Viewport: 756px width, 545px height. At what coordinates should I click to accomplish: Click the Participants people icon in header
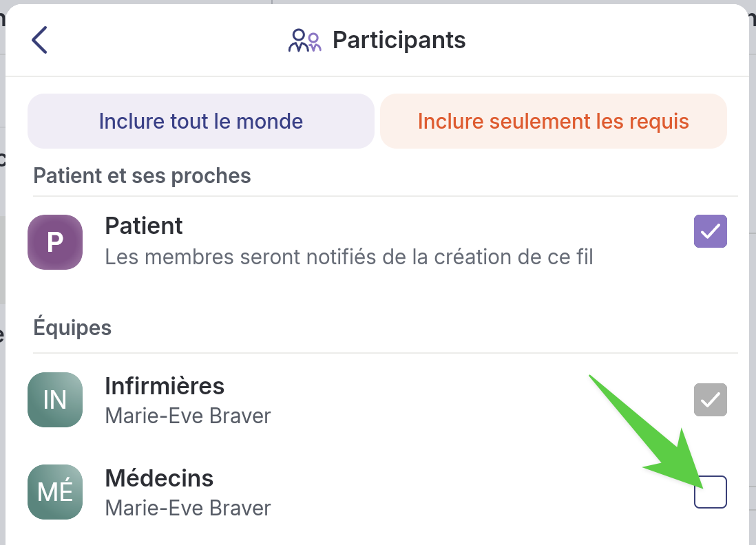tap(304, 41)
